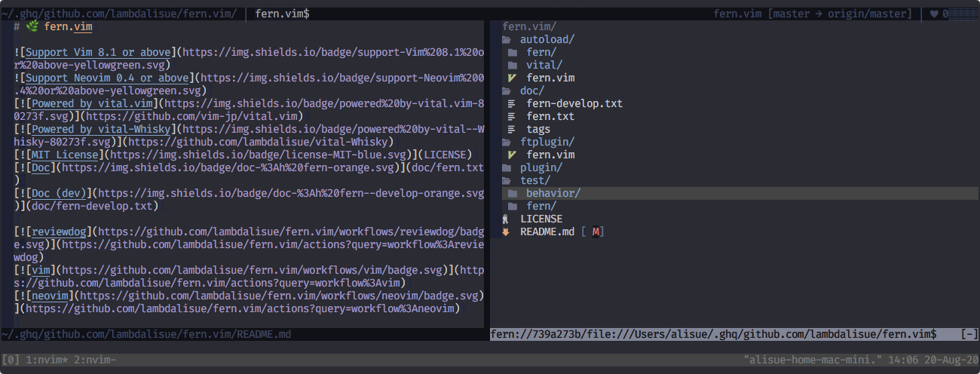Click the folder icon beside behavior/
980x374 pixels.
click(x=513, y=193)
